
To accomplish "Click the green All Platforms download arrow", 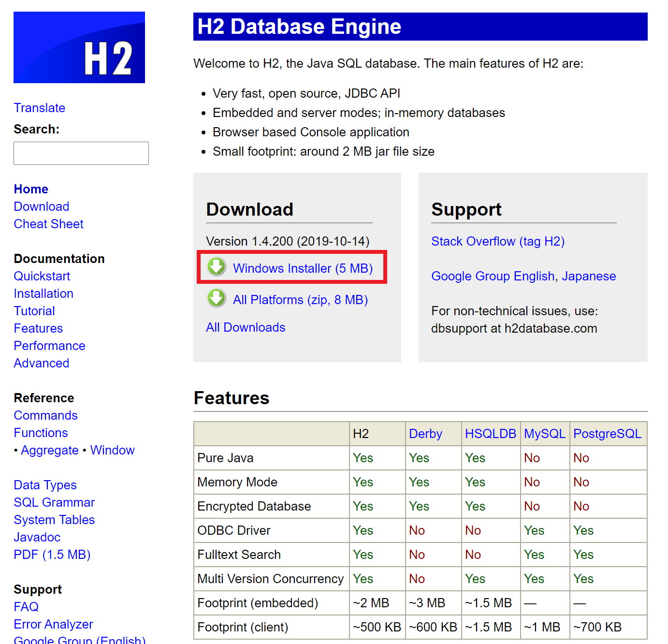I will click(x=216, y=298).
